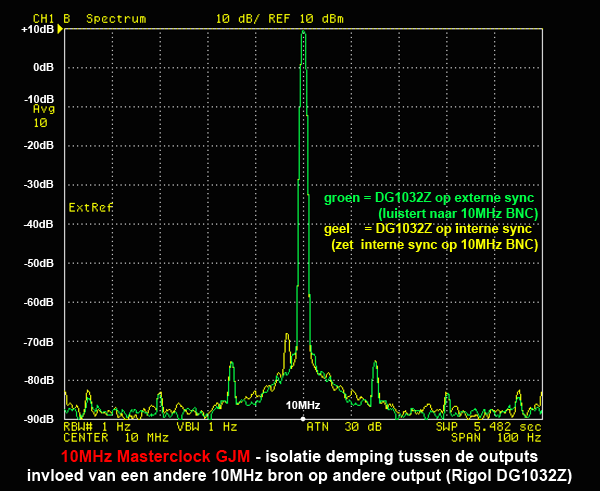The image size is (600, 491).
Task: Select the '-90dB' axis label
Action: 39,419
